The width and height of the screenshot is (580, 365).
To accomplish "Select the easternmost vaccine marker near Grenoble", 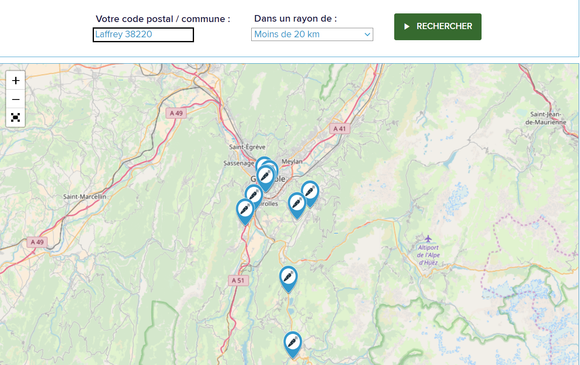I will click(x=310, y=194).
